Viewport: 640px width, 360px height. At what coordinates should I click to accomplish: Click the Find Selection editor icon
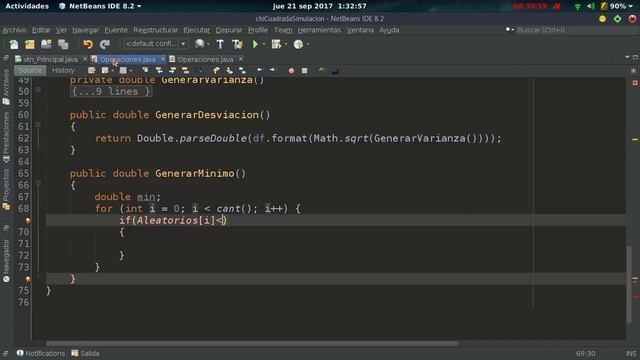[x=145, y=71]
